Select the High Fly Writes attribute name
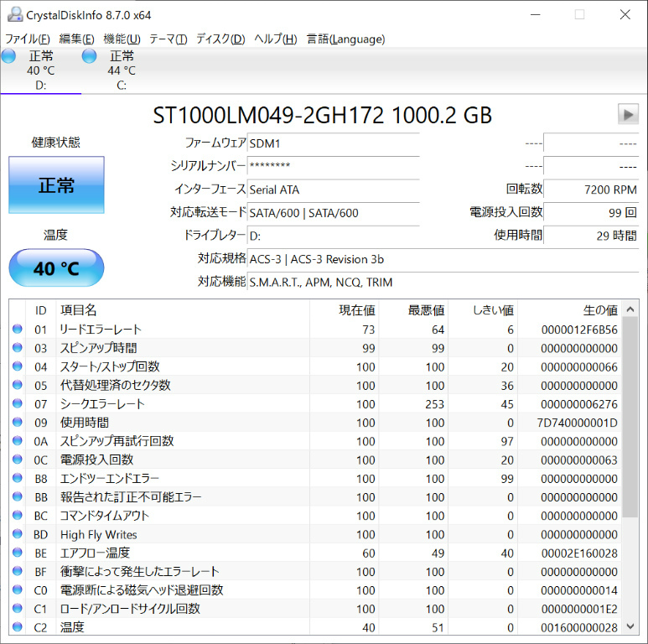This screenshot has height=644, width=648. click(x=99, y=534)
